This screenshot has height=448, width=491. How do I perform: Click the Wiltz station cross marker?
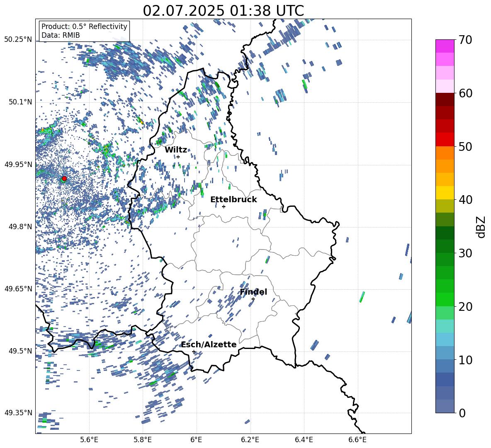point(178,157)
